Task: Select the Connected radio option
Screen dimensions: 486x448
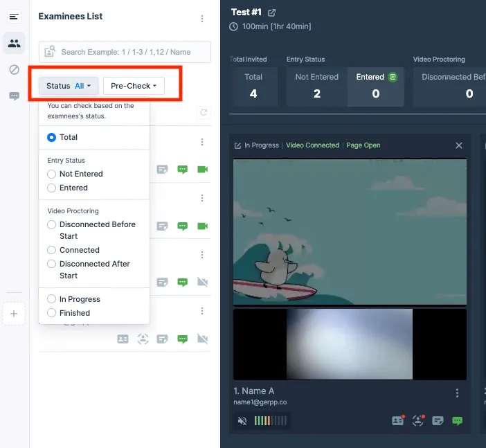Action: [x=51, y=250]
